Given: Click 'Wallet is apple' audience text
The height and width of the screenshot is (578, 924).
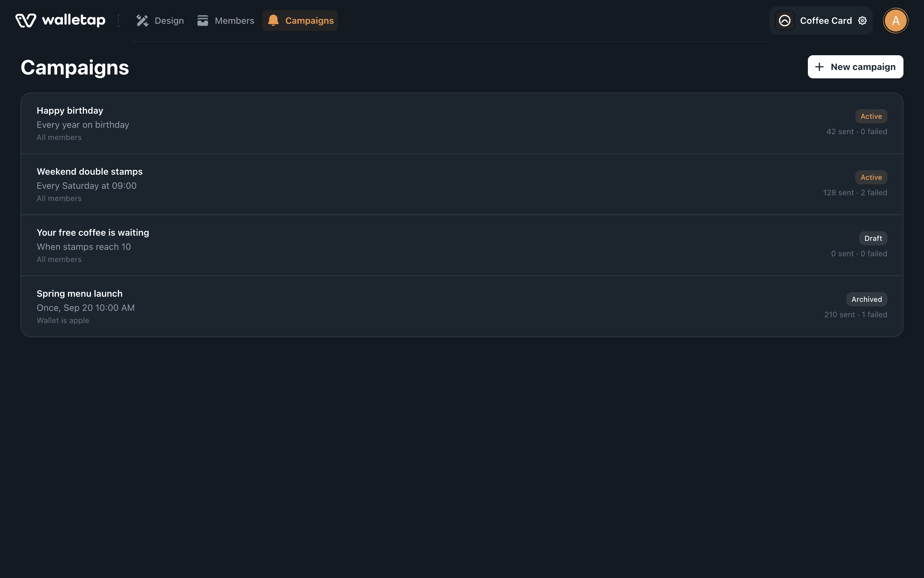Looking at the screenshot, I should (x=63, y=320).
